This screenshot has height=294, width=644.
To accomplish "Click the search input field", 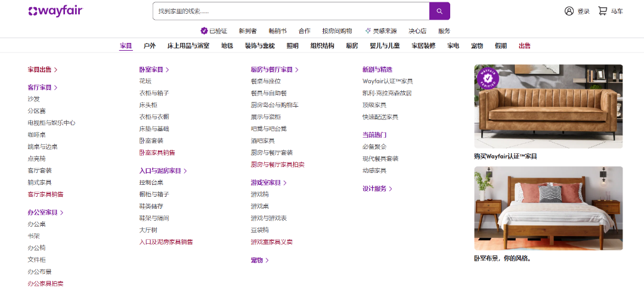I will pos(290,11).
